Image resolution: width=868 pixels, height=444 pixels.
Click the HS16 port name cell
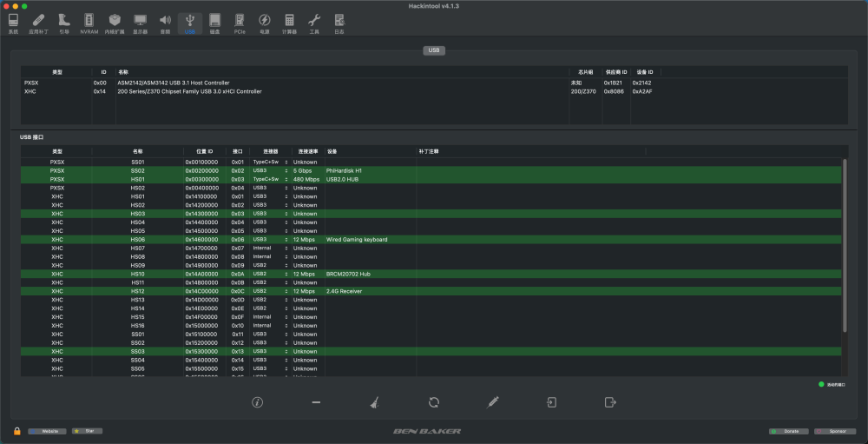coord(137,325)
